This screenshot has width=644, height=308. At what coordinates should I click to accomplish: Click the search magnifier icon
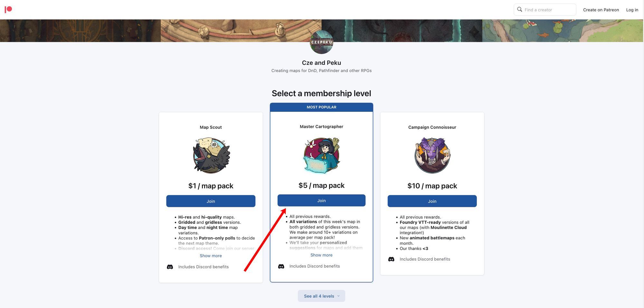[519, 9]
